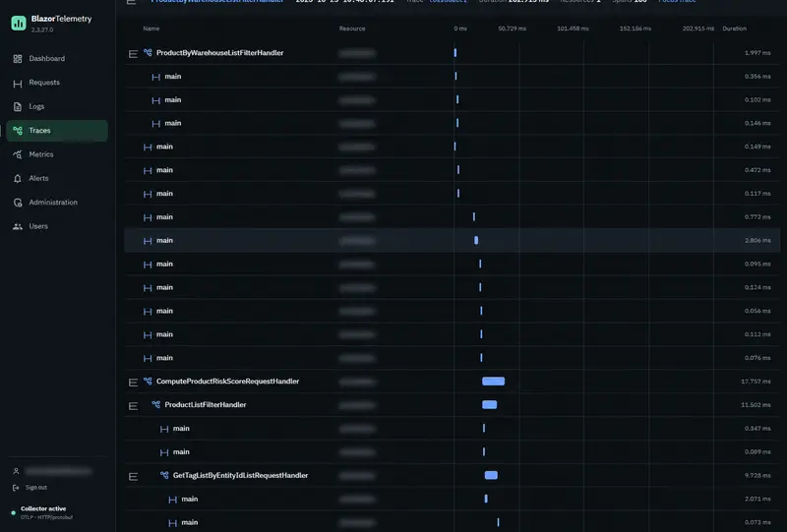The height and width of the screenshot is (532, 787).
Task: Go to the Requests page
Action: point(57,83)
